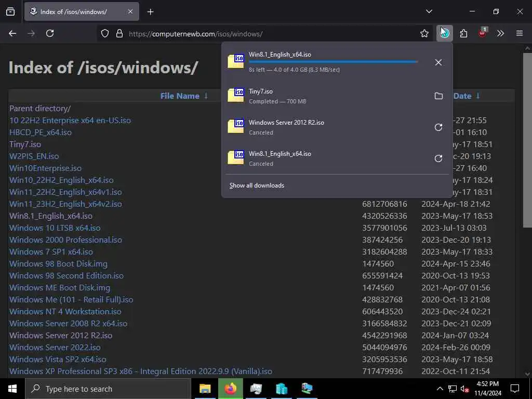Retry canceled Win8.1_English_x64.iso download
This screenshot has width=532, height=399.
click(x=438, y=158)
